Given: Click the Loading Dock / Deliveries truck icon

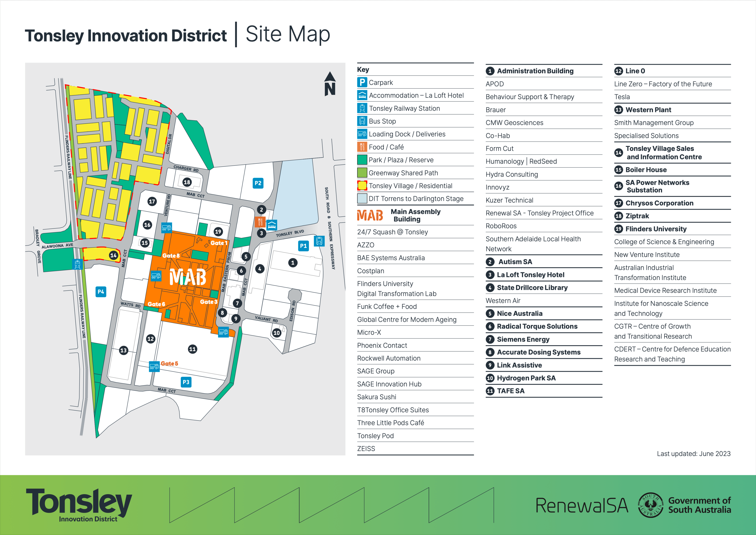Looking at the screenshot, I should [x=362, y=134].
